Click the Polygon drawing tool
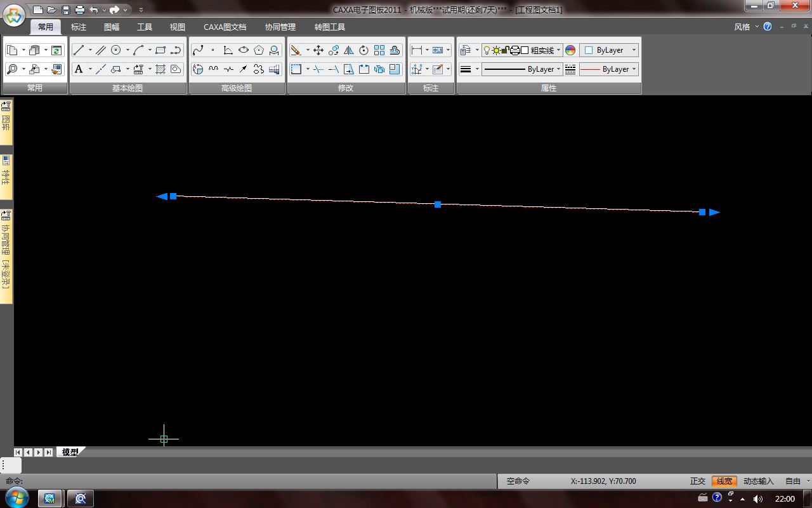The height and width of the screenshot is (508, 812). point(259,50)
